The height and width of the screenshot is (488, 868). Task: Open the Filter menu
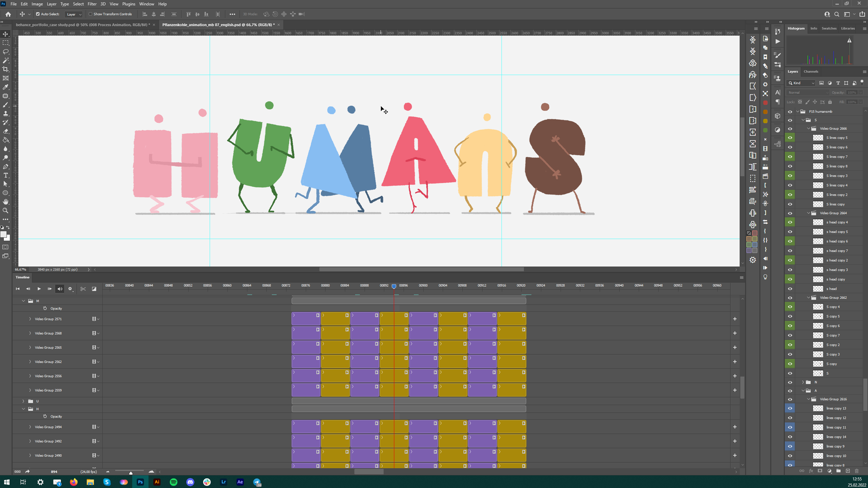[92, 4]
